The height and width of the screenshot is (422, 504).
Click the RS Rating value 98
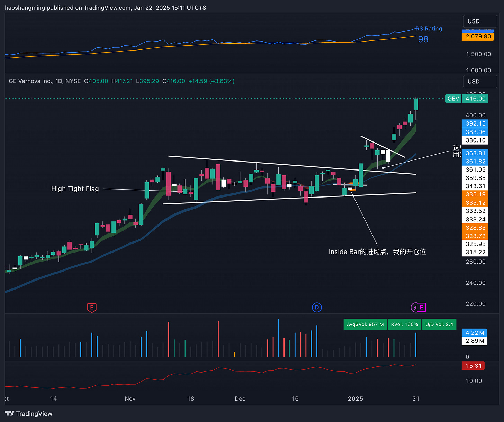click(x=423, y=39)
